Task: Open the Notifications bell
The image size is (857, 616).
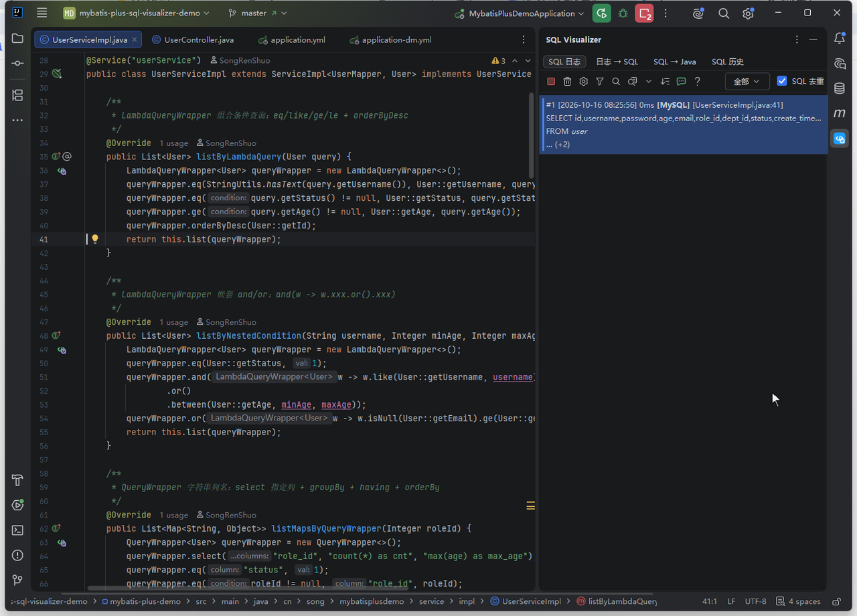Action: [x=840, y=39]
